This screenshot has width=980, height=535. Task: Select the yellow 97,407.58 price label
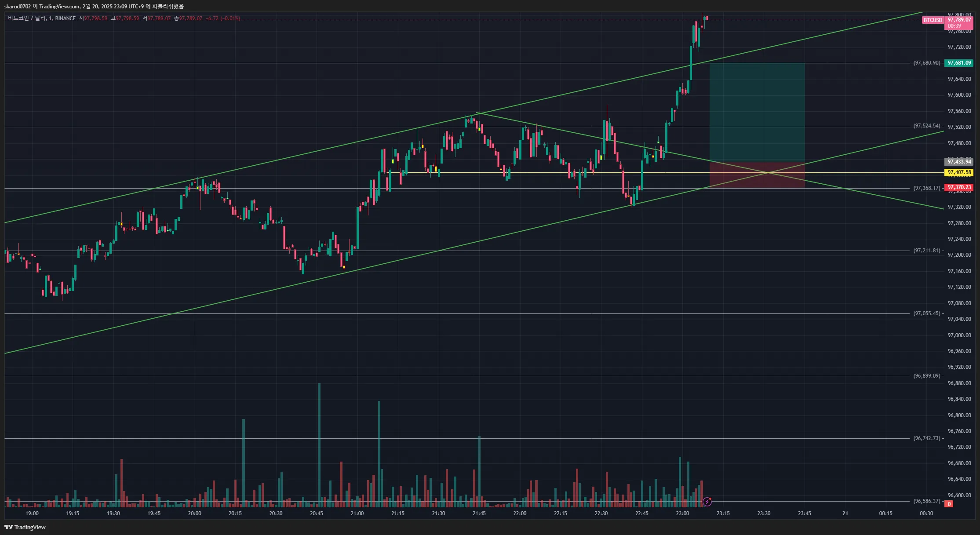click(x=959, y=172)
